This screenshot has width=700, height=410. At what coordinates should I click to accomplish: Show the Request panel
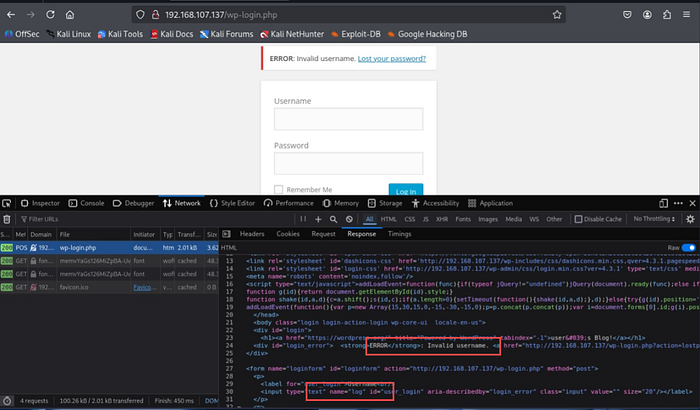323,234
